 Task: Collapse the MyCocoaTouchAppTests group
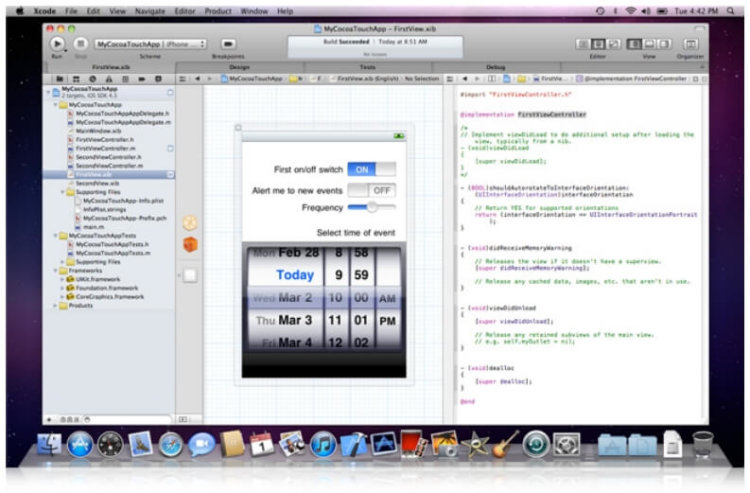55,236
